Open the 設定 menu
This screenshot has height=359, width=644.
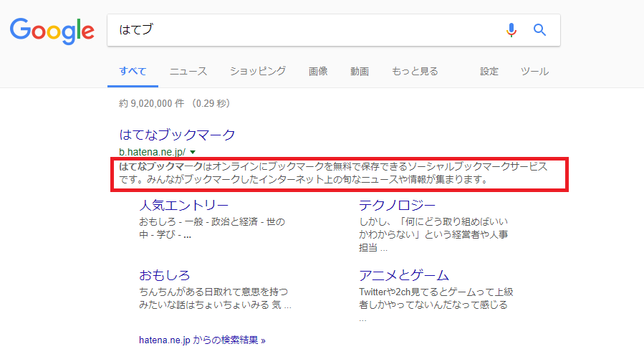pos(489,71)
